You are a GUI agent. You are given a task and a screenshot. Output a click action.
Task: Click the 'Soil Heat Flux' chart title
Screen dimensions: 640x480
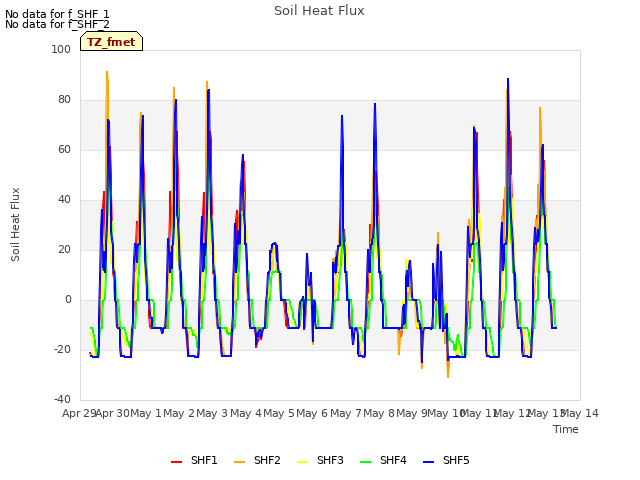pyautogui.click(x=319, y=11)
